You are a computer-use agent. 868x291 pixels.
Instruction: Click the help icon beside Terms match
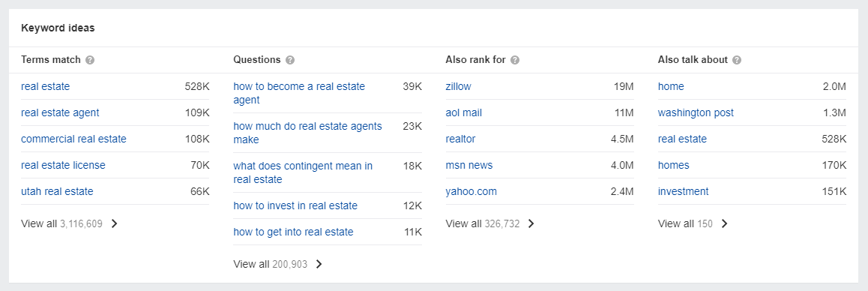pos(90,60)
